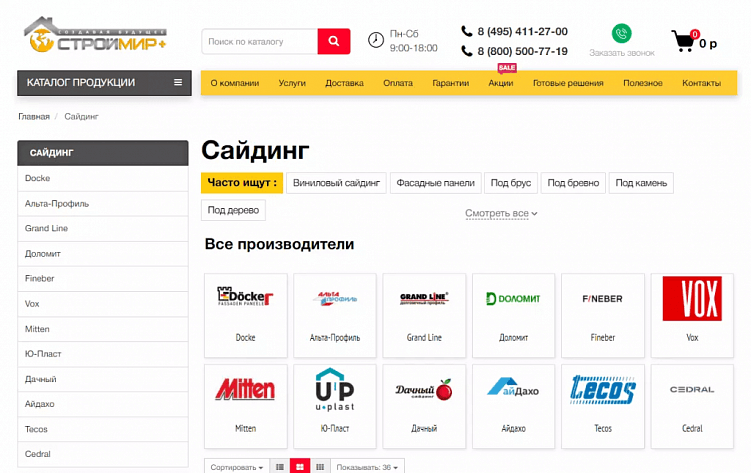Click the green callback phone icon
The image size is (751, 473).
pos(621,34)
